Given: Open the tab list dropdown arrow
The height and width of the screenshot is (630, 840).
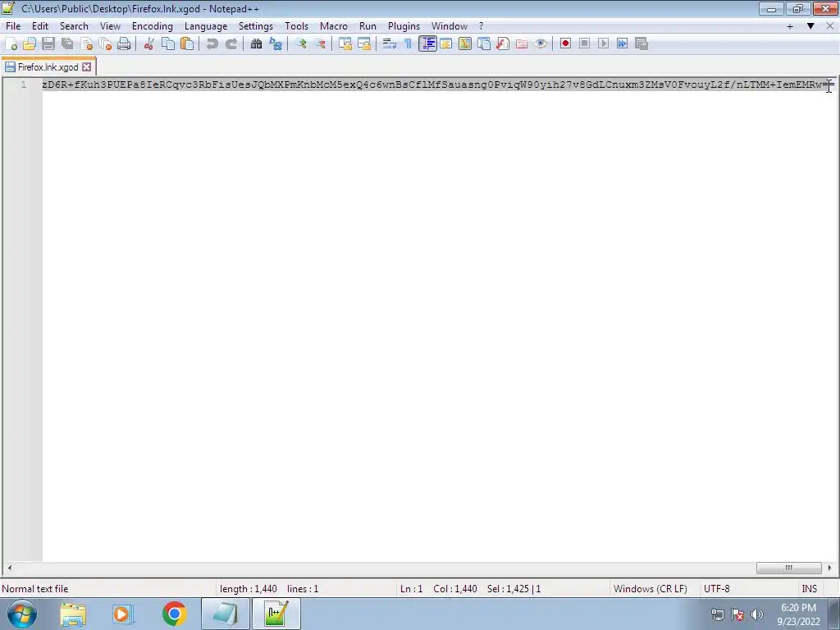Looking at the screenshot, I should [x=810, y=25].
